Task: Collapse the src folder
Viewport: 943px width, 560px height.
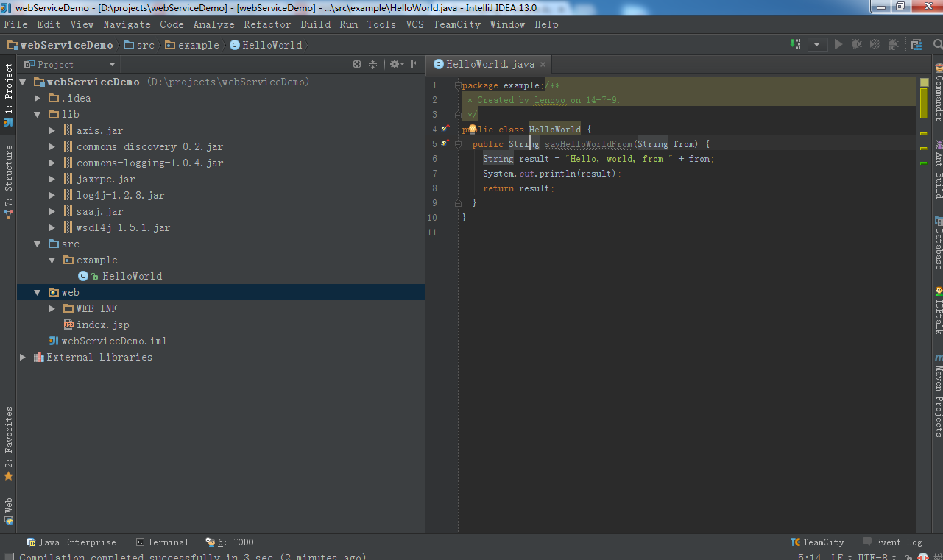Action: [38, 244]
